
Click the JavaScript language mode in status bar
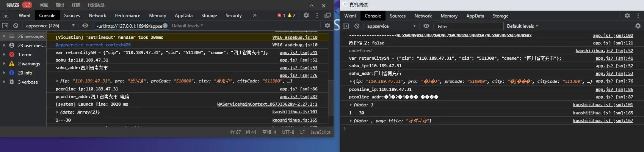[320, 132]
